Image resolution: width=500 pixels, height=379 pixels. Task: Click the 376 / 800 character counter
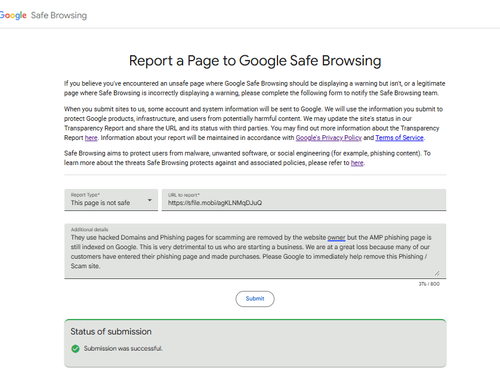click(x=429, y=284)
